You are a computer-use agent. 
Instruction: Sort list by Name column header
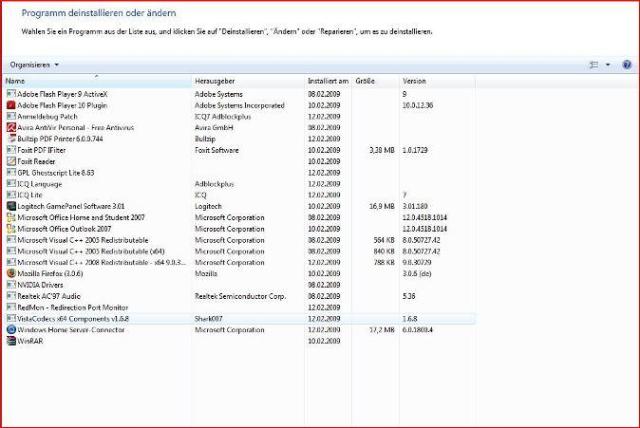point(97,81)
